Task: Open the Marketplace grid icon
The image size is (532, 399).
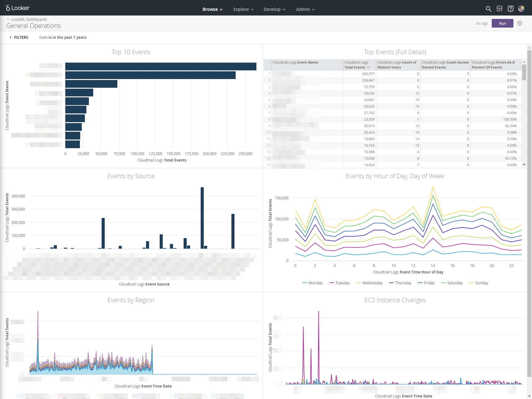Action: click(x=499, y=9)
